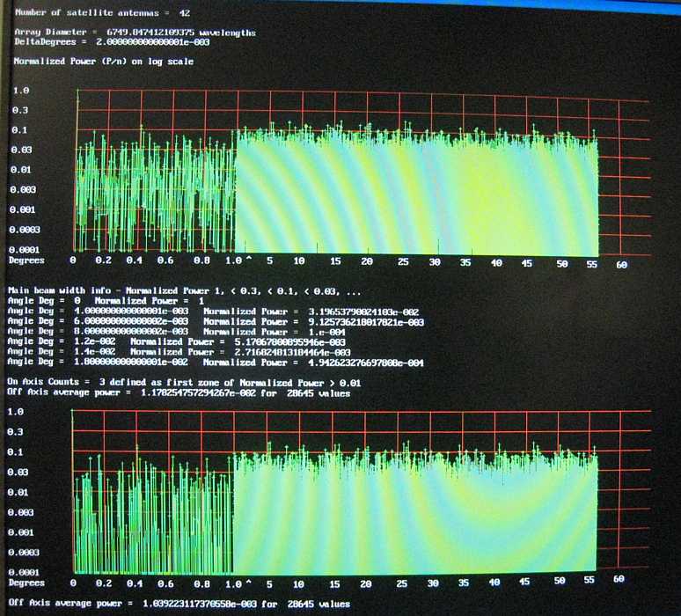Click the '25' x-axis tick on top chart
681x616 pixels.
click(x=403, y=261)
